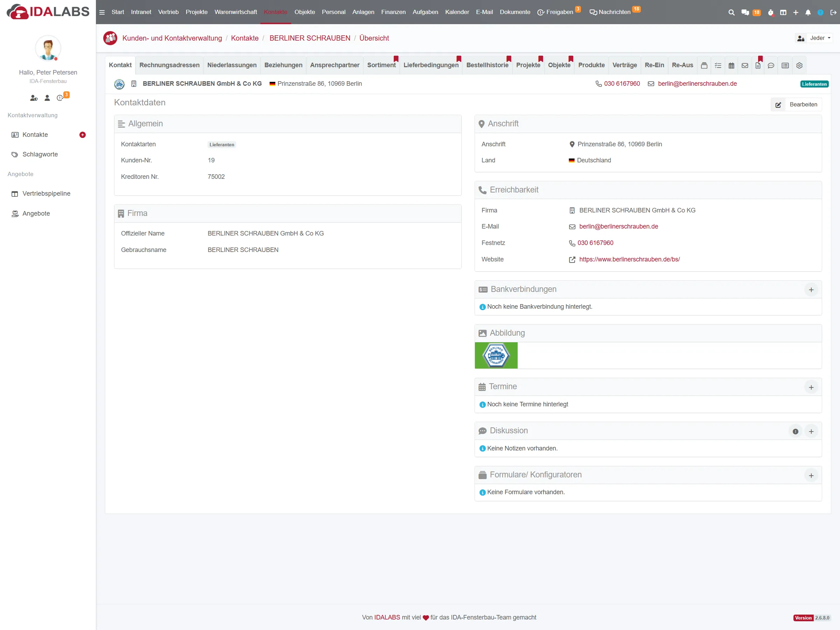Open the berlinerschrauben.de website link
Viewport: 840px width, 630px height.
coord(629,259)
